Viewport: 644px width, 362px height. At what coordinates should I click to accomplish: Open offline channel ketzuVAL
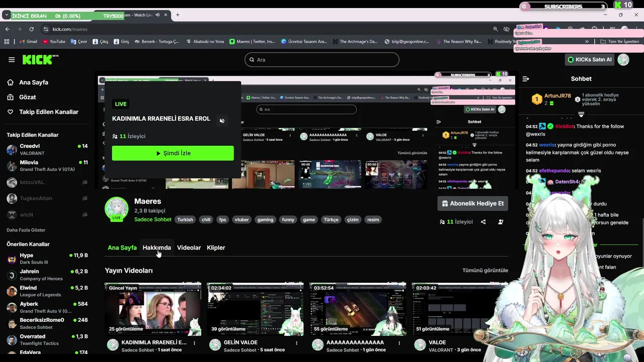(x=47, y=183)
